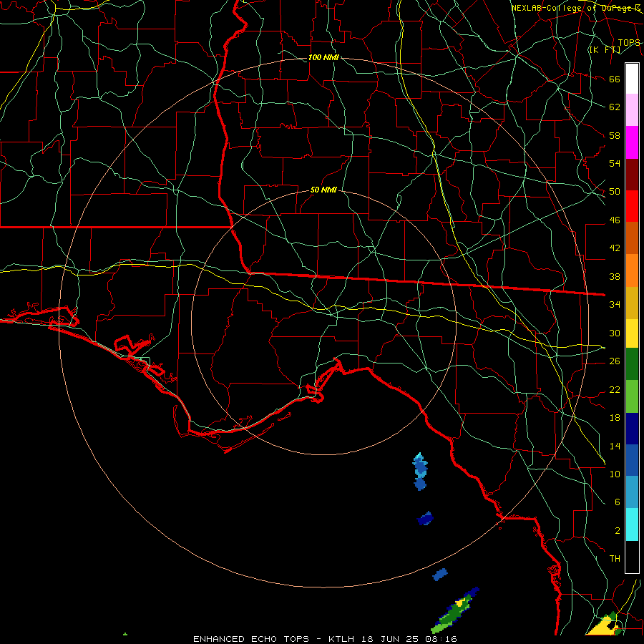Click the 100 NMI range ring label
Viewport: 644px width, 644px height.
coord(323,57)
